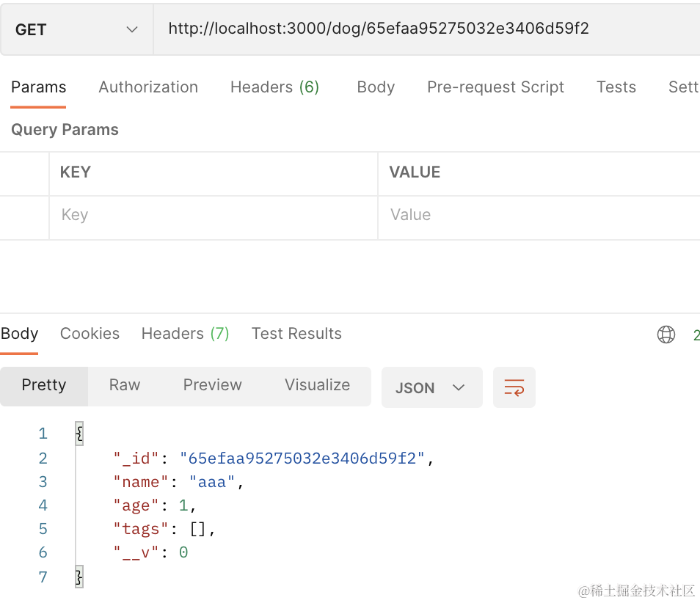This screenshot has width=700, height=603.
Task: Select the Visualize view
Action: coord(317,385)
